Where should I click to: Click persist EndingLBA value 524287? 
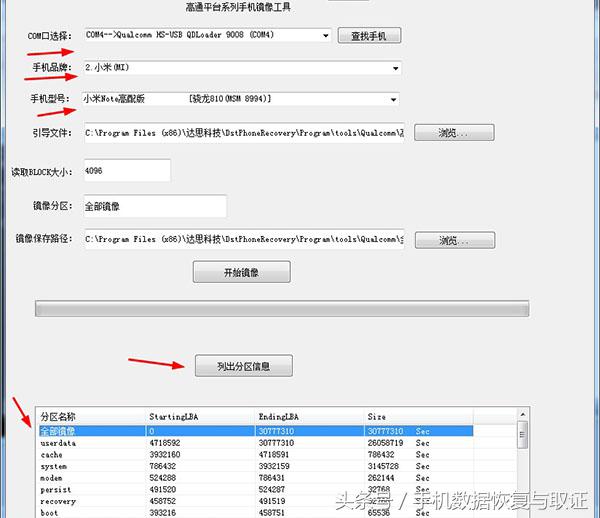[272, 490]
